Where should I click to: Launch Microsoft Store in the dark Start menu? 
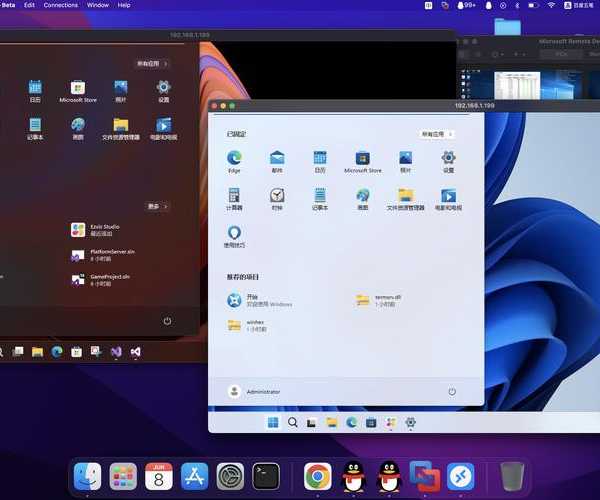click(x=78, y=91)
